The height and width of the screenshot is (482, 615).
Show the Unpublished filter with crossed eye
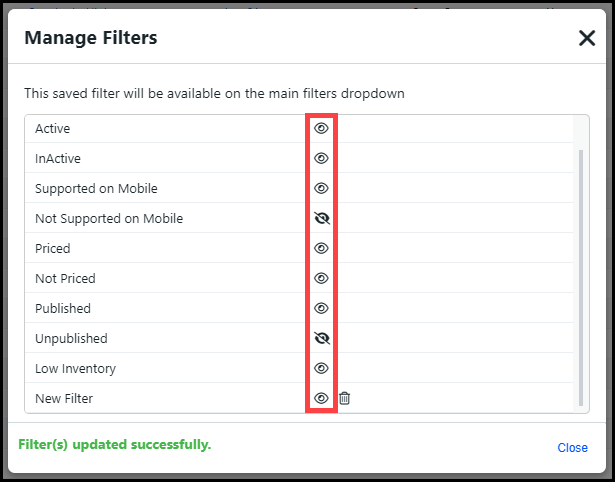pyautogui.click(x=321, y=338)
